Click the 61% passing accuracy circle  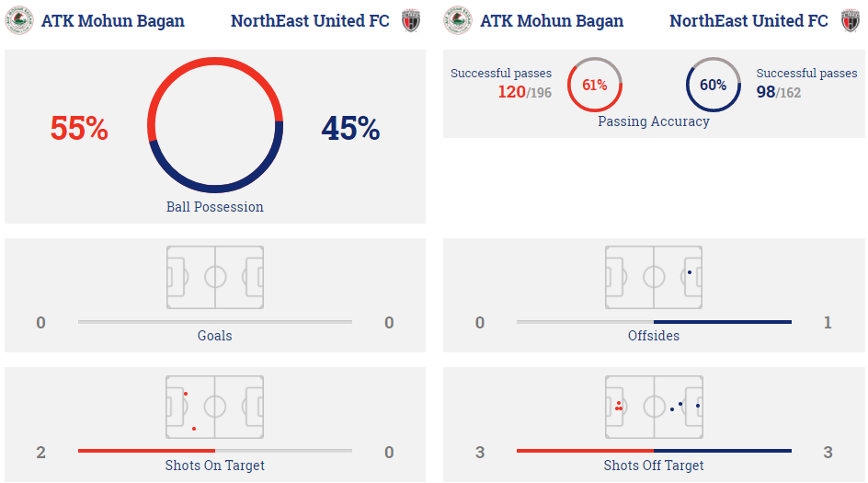point(595,85)
